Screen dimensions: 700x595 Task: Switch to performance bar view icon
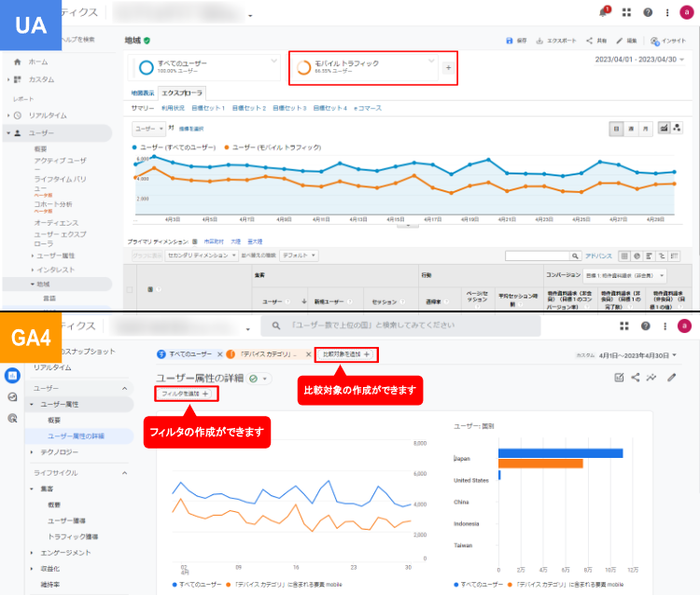(649, 256)
